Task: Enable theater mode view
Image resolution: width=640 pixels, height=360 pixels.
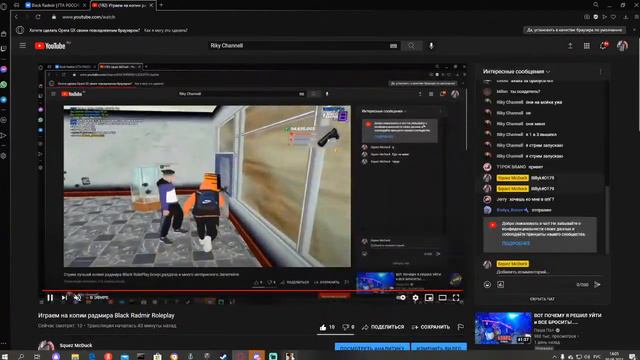Action: (x=442, y=298)
